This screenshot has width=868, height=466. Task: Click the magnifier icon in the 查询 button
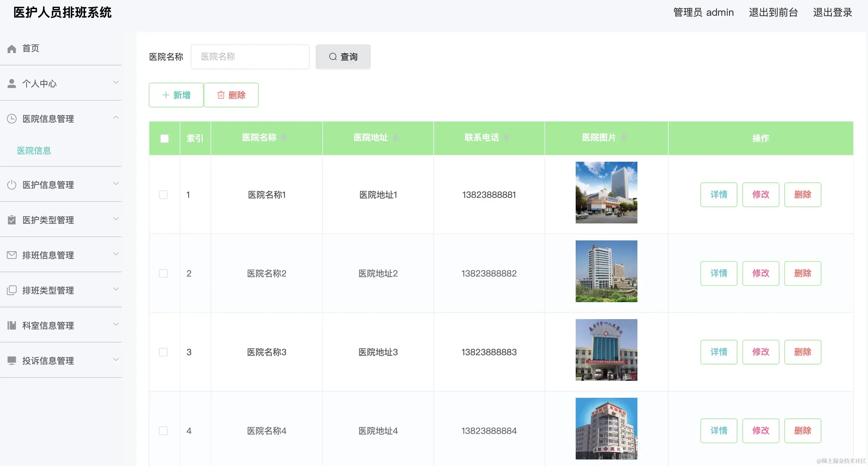coord(333,56)
